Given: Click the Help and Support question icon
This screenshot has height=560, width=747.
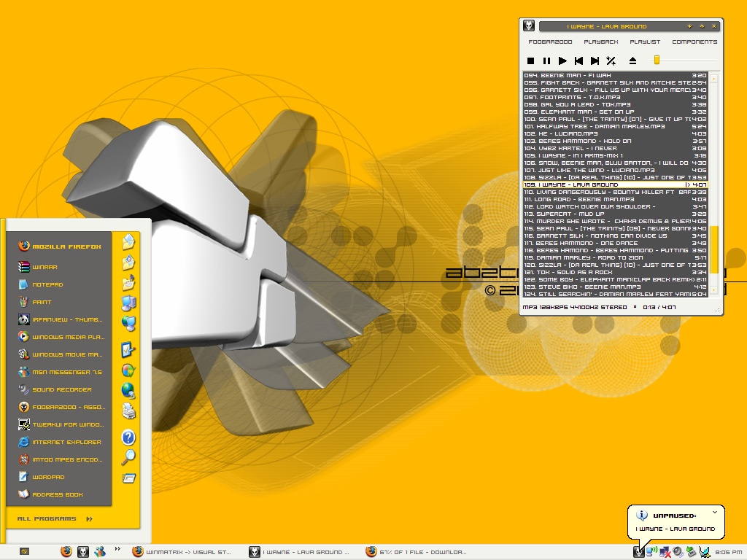Looking at the screenshot, I should coord(128,437).
